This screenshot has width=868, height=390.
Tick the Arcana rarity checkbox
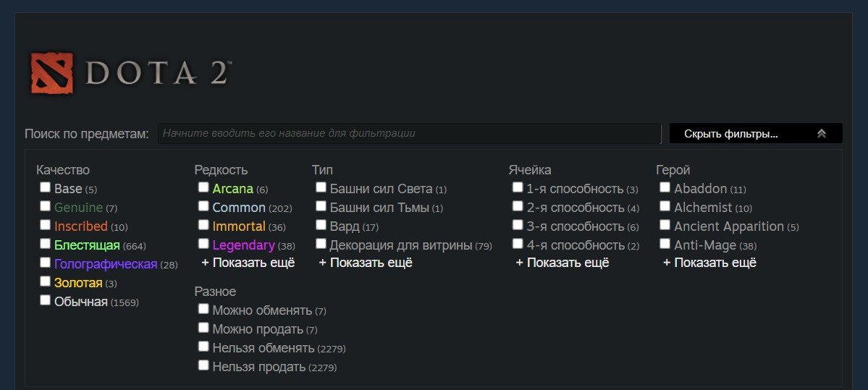click(203, 187)
